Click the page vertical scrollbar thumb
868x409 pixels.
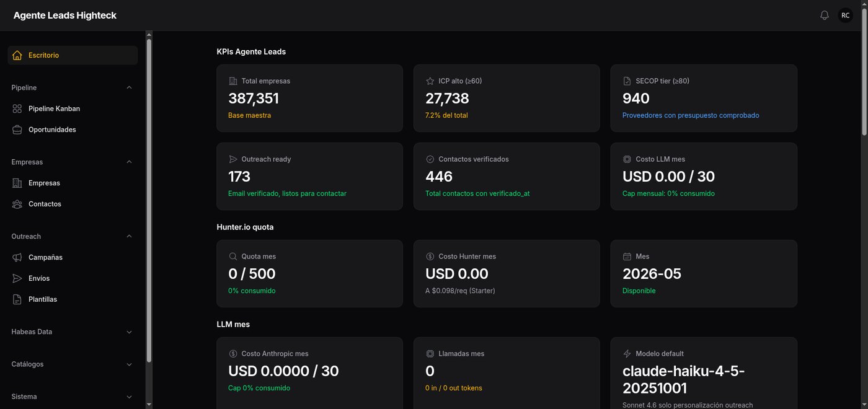[864, 71]
